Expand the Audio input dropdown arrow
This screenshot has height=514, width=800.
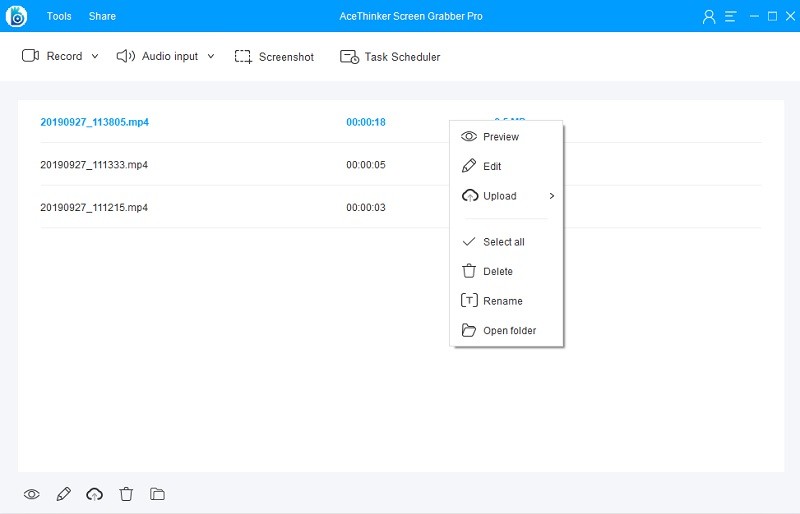[211, 57]
